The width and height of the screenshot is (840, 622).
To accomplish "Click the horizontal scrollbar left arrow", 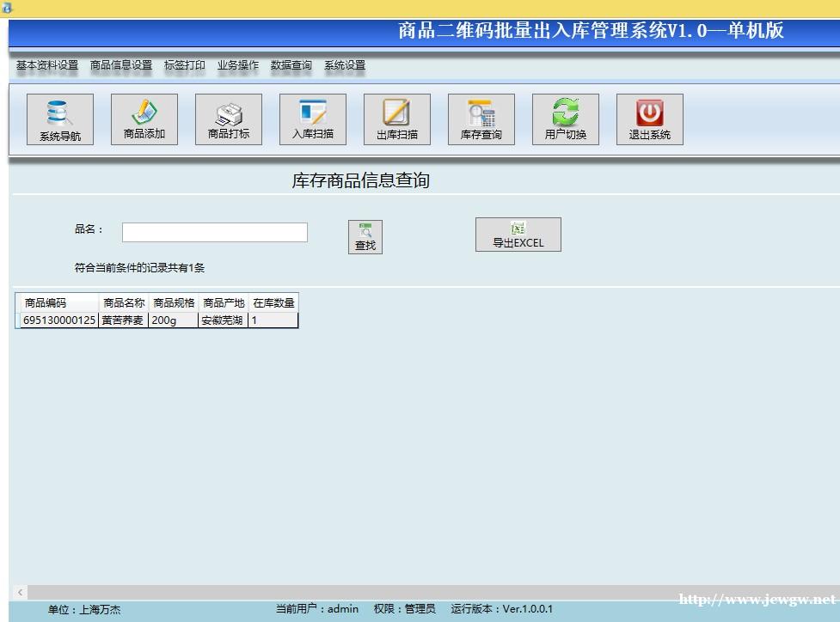I will tap(21, 592).
